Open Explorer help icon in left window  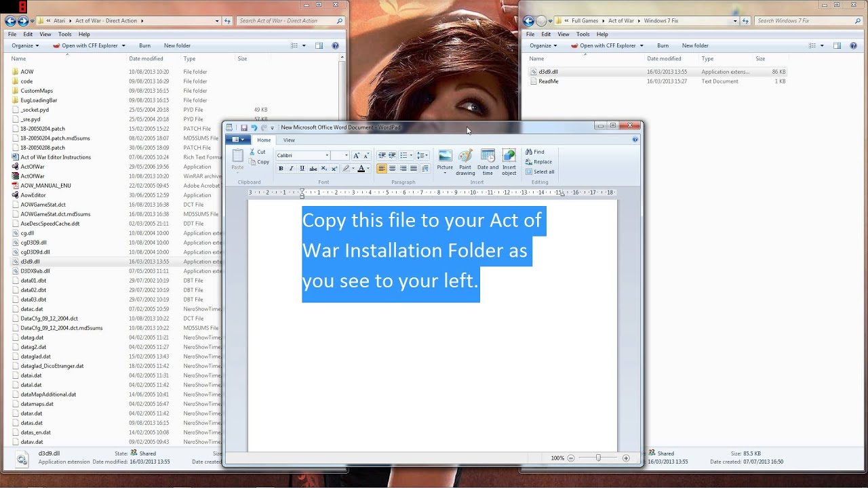point(335,45)
